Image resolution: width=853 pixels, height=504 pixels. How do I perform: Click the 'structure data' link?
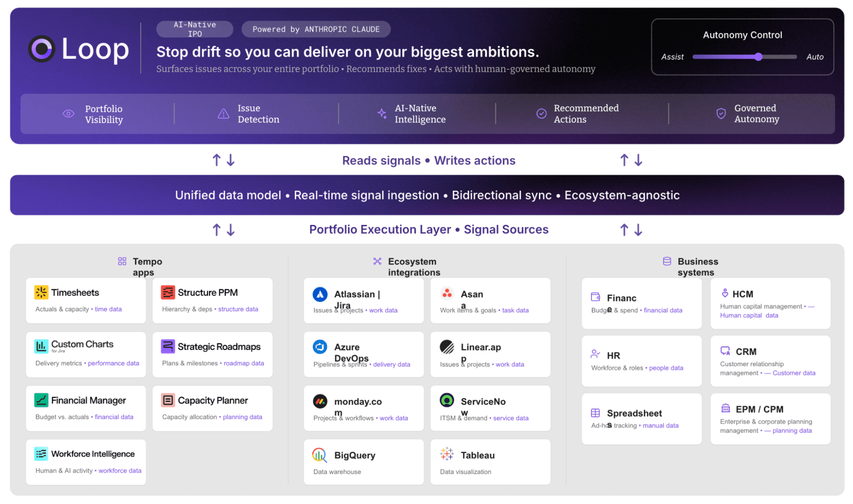pyautogui.click(x=238, y=309)
